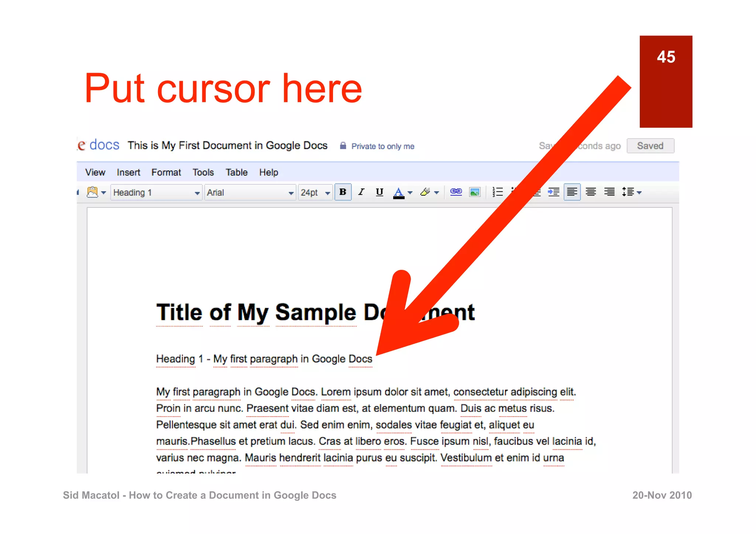Open the View menu
This screenshot has width=756, height=534.
[x=95, y=172]
